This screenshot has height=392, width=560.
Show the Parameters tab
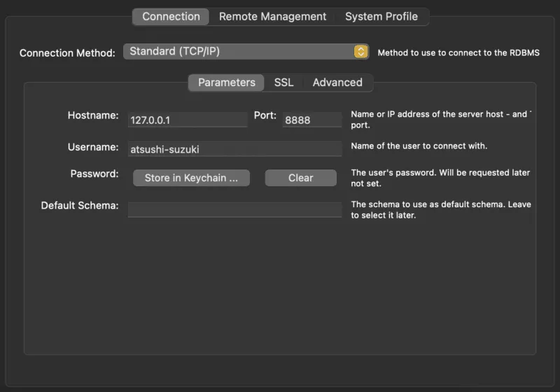[226, 83]
